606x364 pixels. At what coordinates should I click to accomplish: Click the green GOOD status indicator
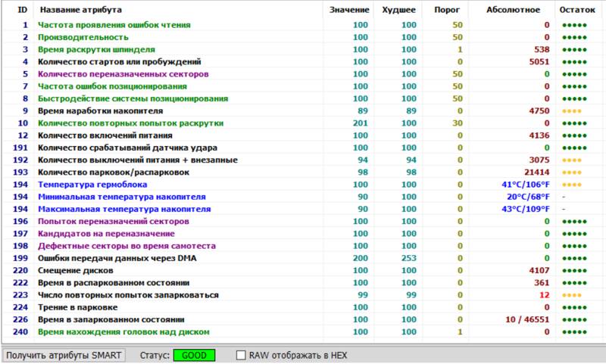[194, 355]
